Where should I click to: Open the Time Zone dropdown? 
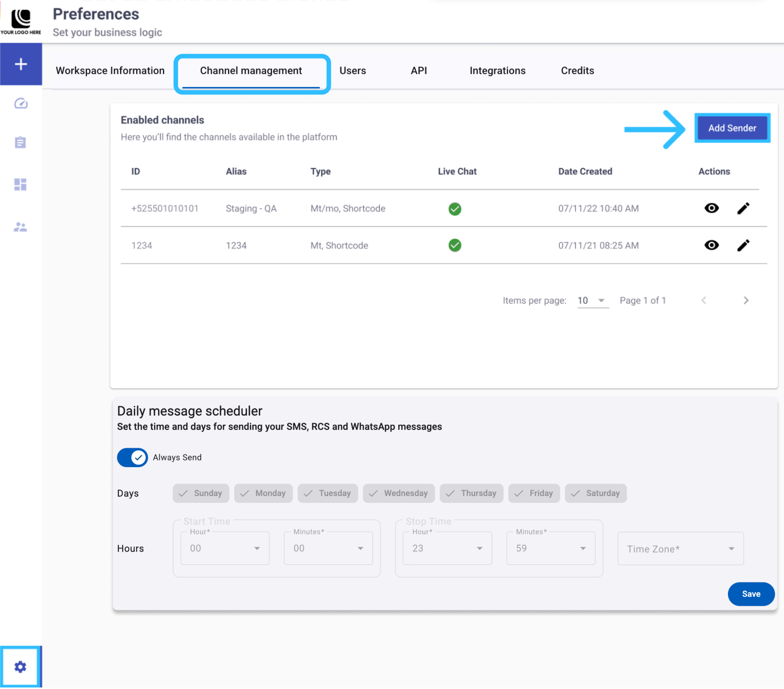point(681,549)
